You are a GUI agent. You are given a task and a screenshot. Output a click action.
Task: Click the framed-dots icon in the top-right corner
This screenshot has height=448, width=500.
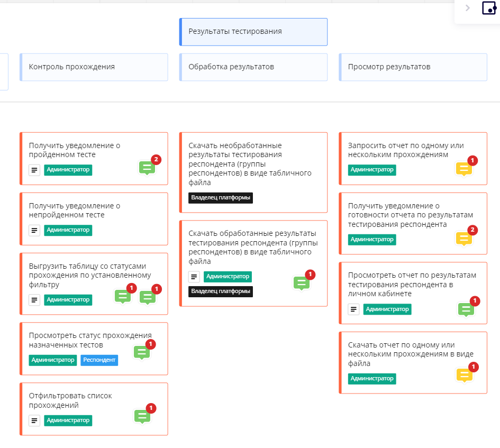tap(489, 8)
